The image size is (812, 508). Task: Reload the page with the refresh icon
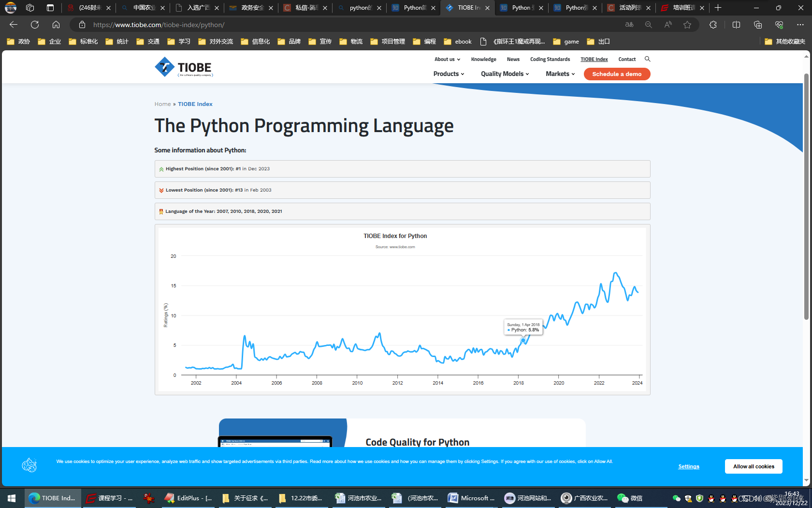[35, 25]
